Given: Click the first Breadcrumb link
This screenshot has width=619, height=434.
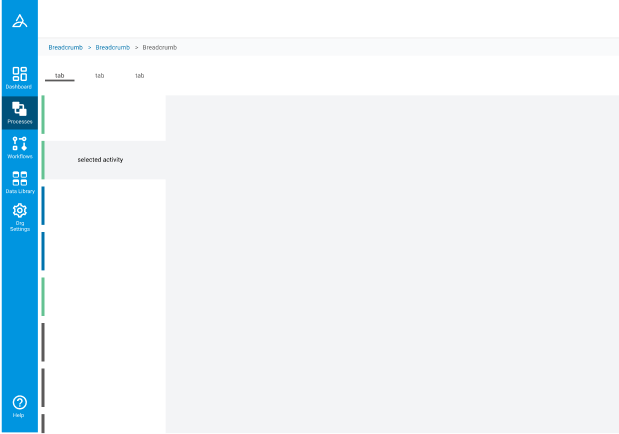Looking at the screenshot, I should click(x=66, y=47).
